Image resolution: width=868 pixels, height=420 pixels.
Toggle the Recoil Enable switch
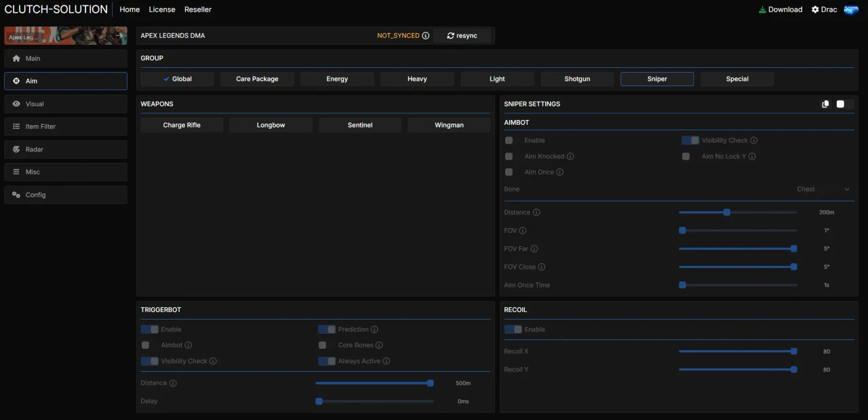(x=513, y=329)
